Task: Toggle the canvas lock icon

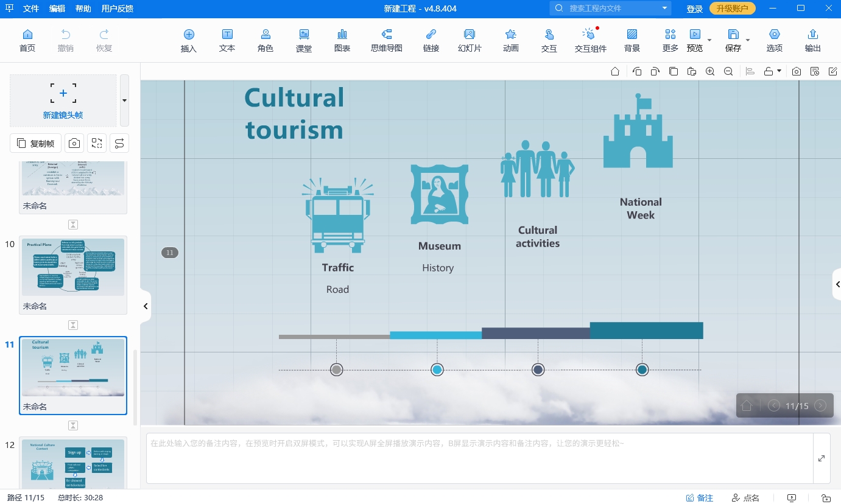Action: 769,71
